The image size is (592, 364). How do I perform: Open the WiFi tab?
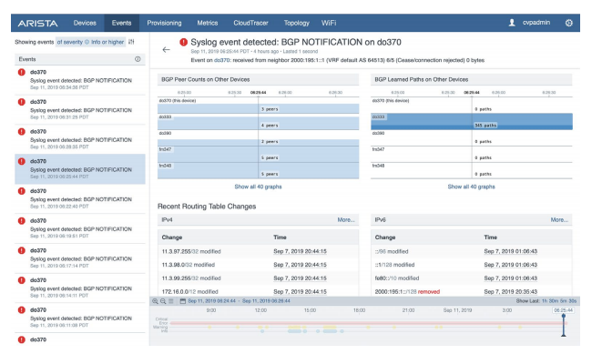pos(329,23)
